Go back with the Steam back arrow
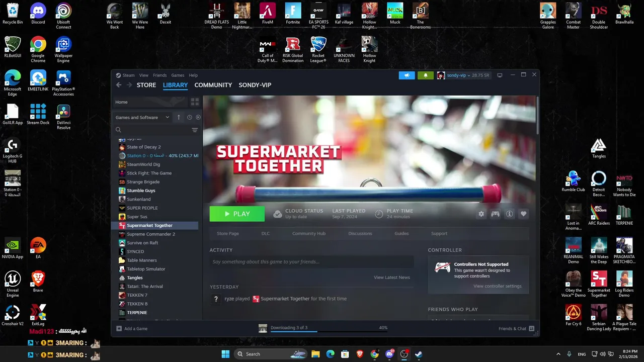This screenshot has width=644, height=362. coord(119,85)
